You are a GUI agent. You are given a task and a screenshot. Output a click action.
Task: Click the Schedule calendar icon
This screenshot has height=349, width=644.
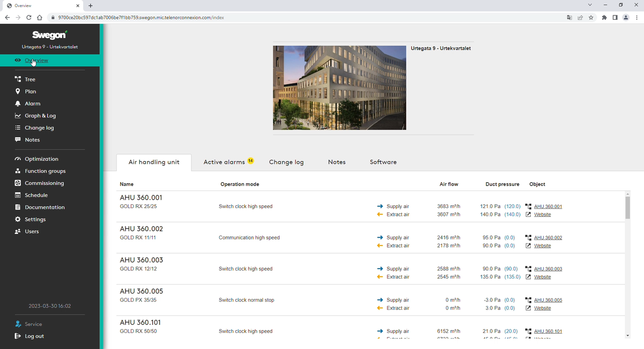(x=18, y=195)
